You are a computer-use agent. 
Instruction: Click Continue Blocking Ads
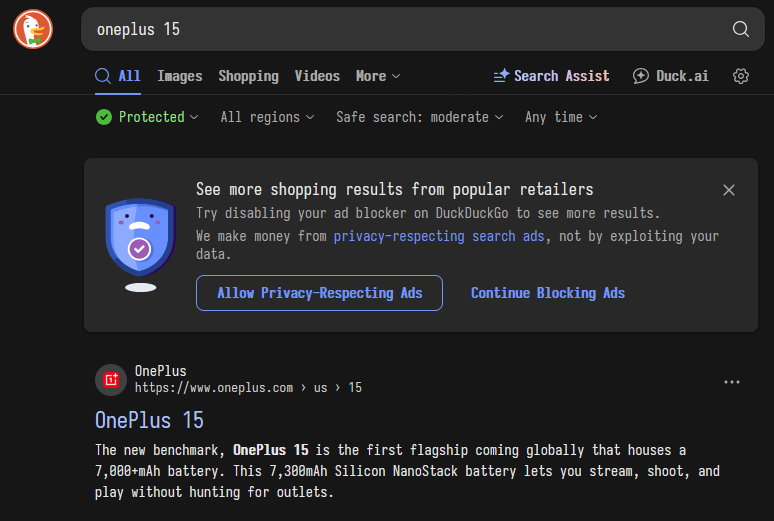click(x=548, y=293)
